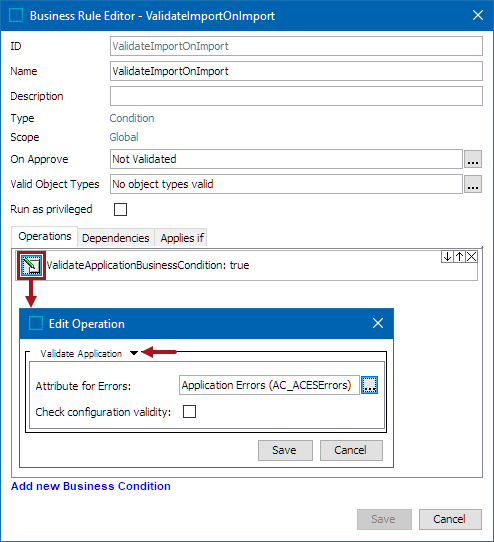
Task: Click the Add new Business Condition link
Action: click(91, 486)
